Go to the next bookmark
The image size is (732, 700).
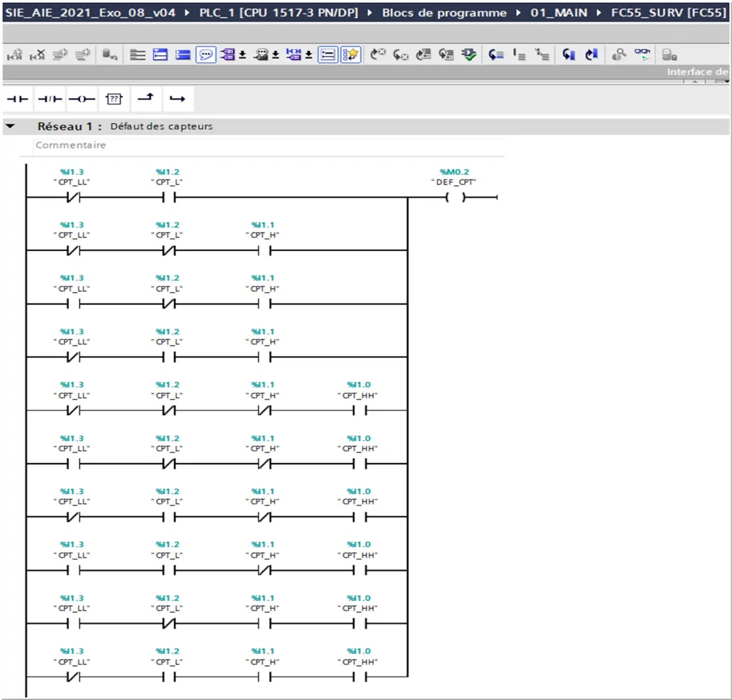tap(568, 54)
